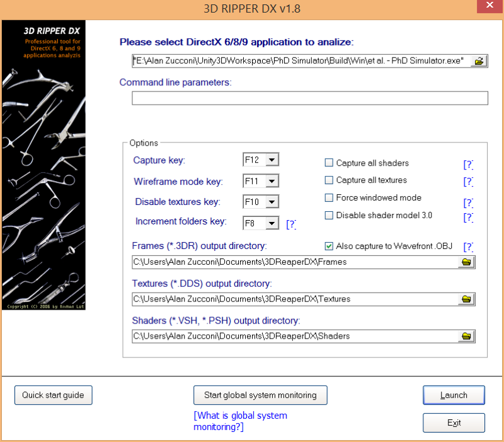Screen dimensions: 504x442
Task: Click inside the Command line parameters field
Action: coord(310,98)
